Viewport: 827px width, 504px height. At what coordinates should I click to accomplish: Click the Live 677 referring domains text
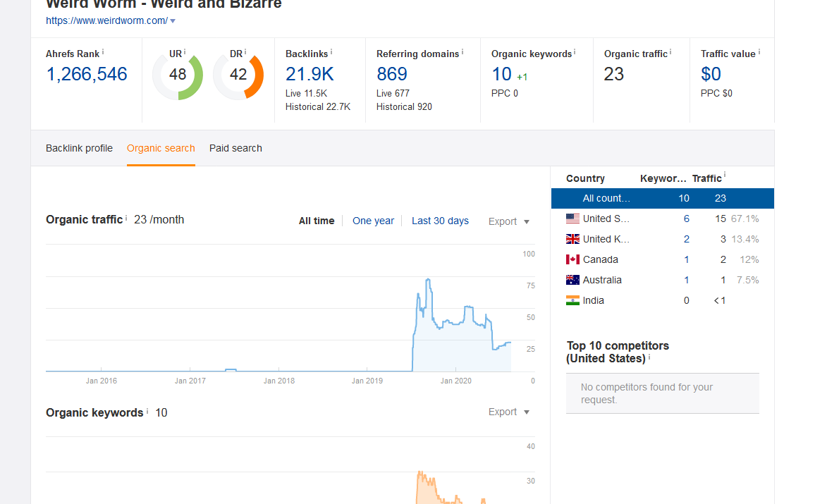pyautogui.click(x=393, y=93)
